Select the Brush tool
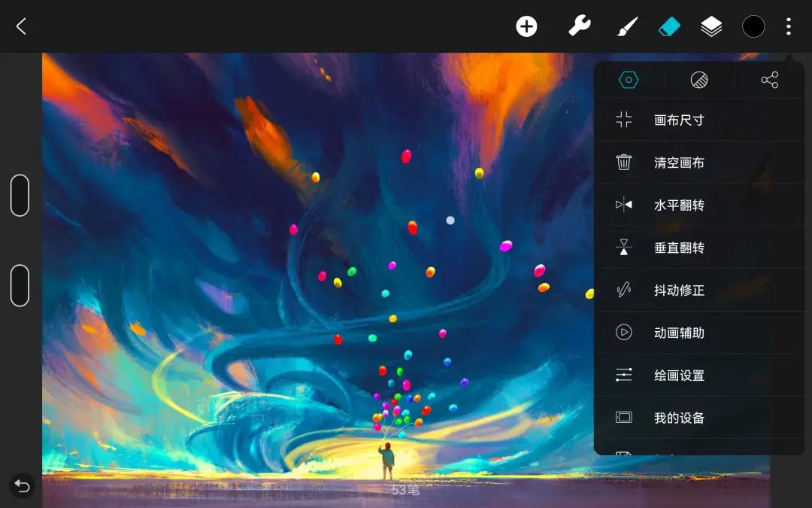The image size is (812, 508). pos(628,26)
